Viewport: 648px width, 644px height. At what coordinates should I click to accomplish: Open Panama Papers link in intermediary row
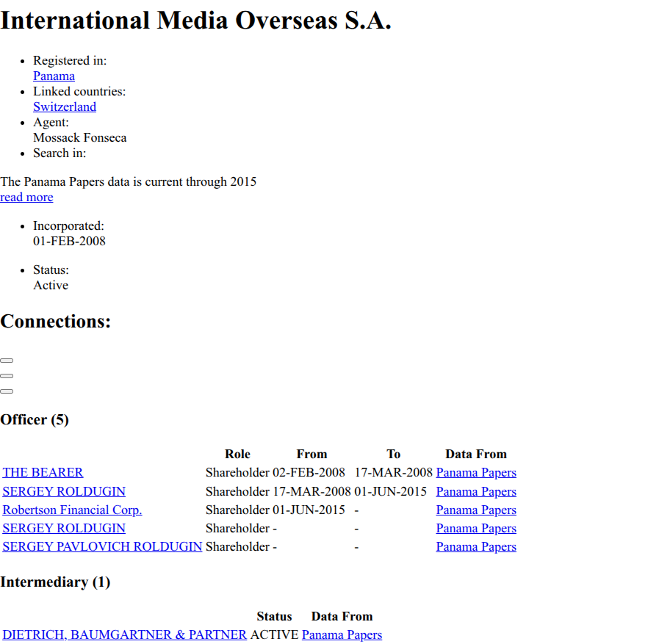(342, 635)
